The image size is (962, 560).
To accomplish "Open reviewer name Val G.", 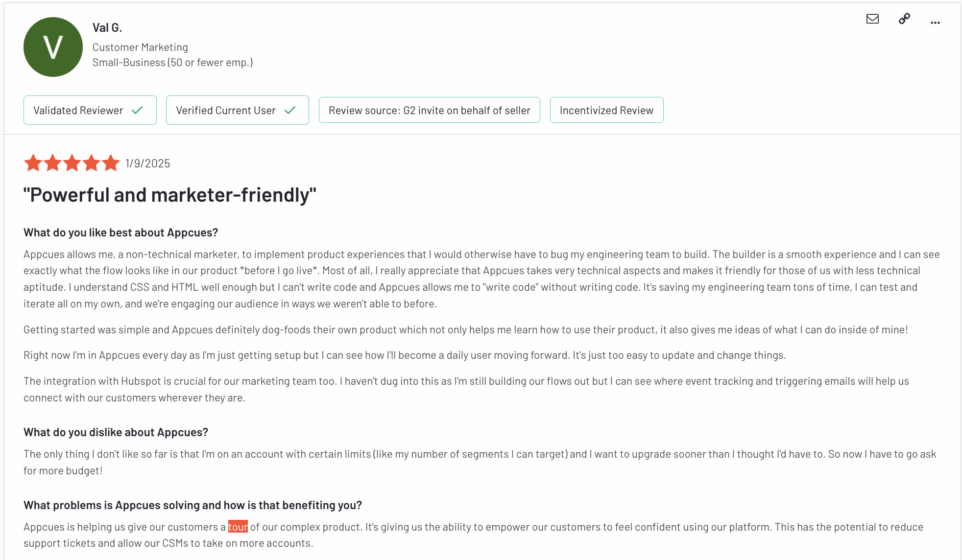I will pos(107,28).
